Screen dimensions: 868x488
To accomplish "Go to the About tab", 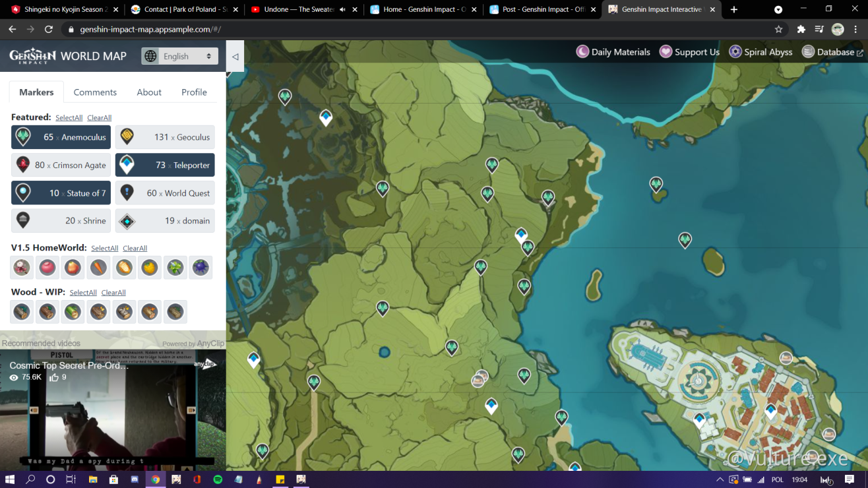I will pos(149,92).
